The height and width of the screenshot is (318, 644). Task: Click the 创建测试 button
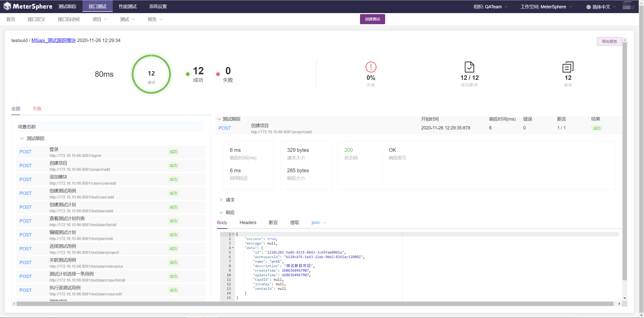(373, 19)
